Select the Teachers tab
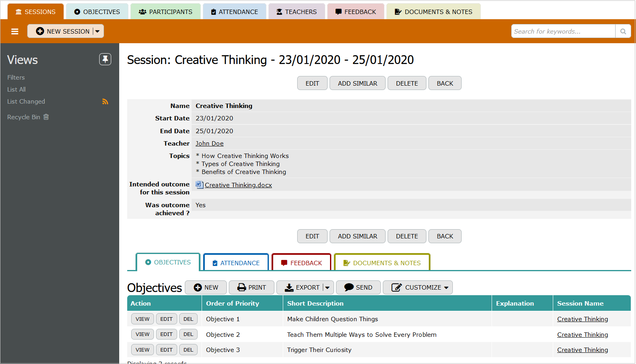Viewport: 636px width, 364px height. pos(296,12)
